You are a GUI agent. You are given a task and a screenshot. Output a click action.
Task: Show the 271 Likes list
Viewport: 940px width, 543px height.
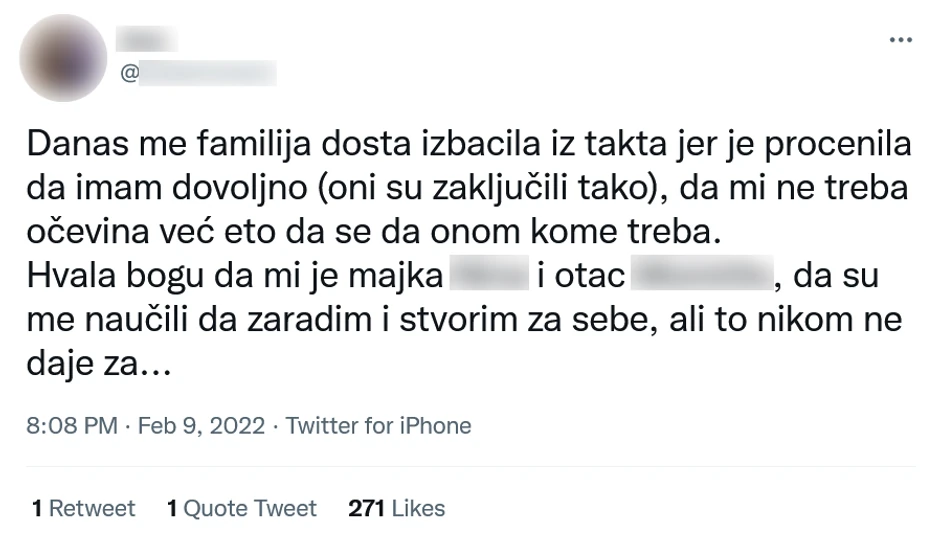pos(396,508)
